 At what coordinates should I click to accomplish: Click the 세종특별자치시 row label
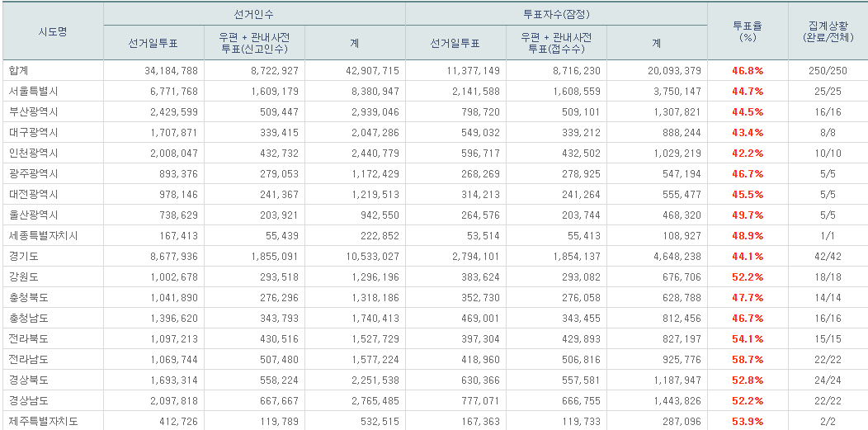[40, 236]
